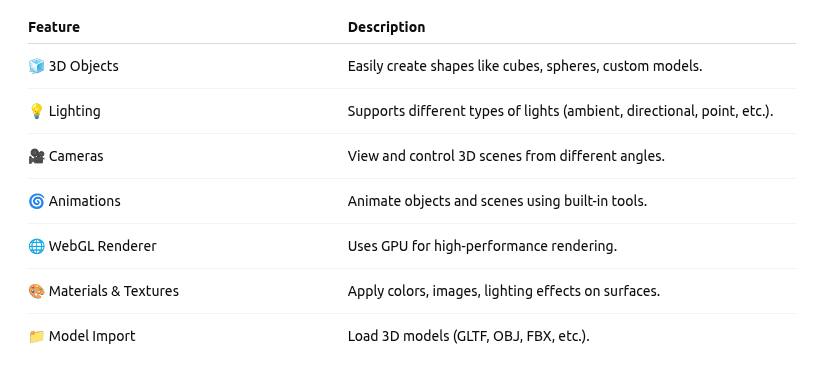818x373 pixels.
Task: Click the Materials & Textures label
Action: [114, 291]
